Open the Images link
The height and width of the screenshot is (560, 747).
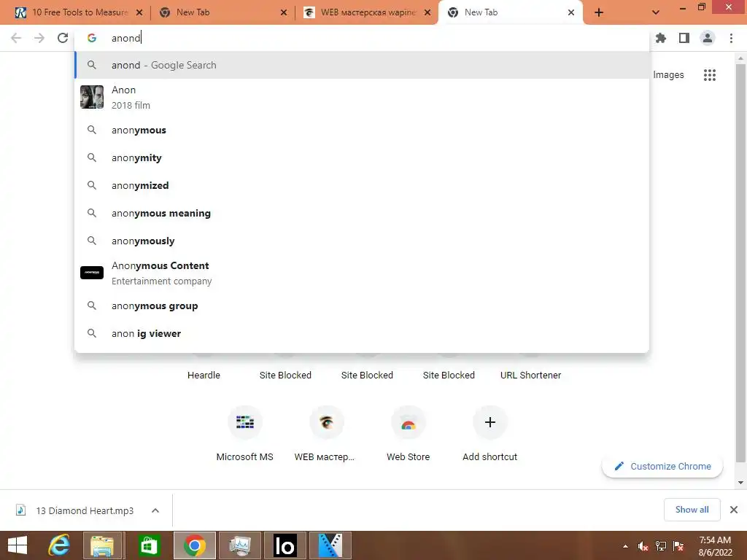668,75
